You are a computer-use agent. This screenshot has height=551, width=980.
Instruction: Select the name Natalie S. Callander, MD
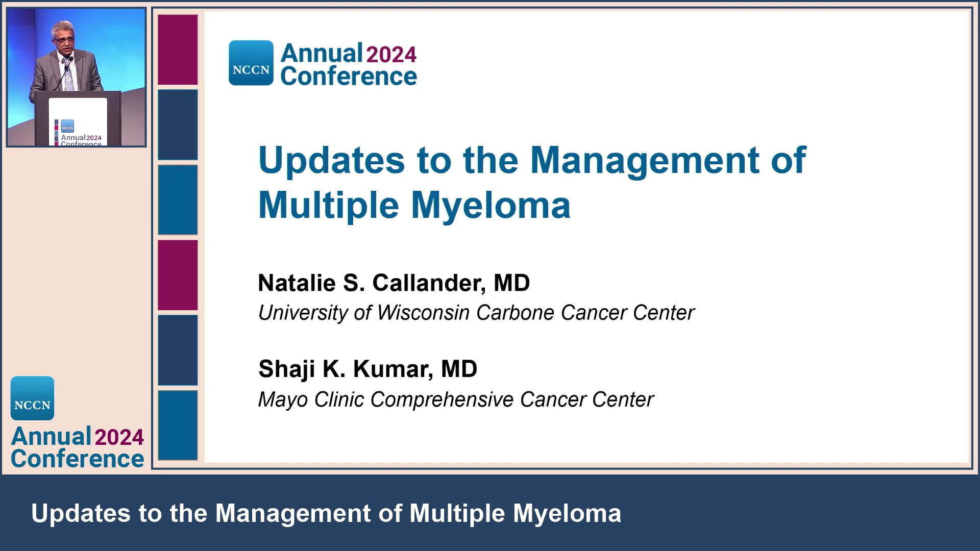click(x=394, y=283)
